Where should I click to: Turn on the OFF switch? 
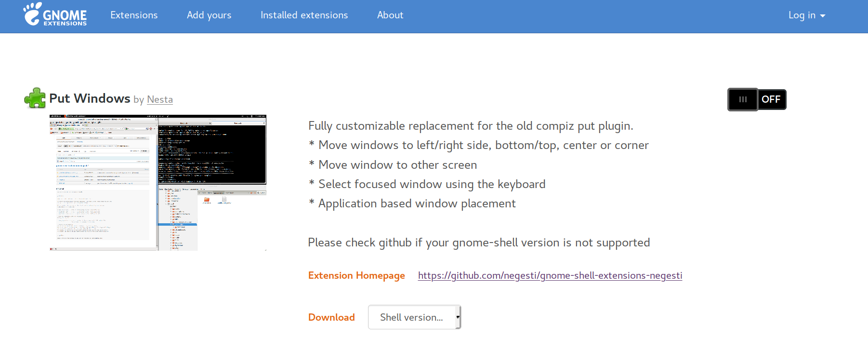click(772, 99)
